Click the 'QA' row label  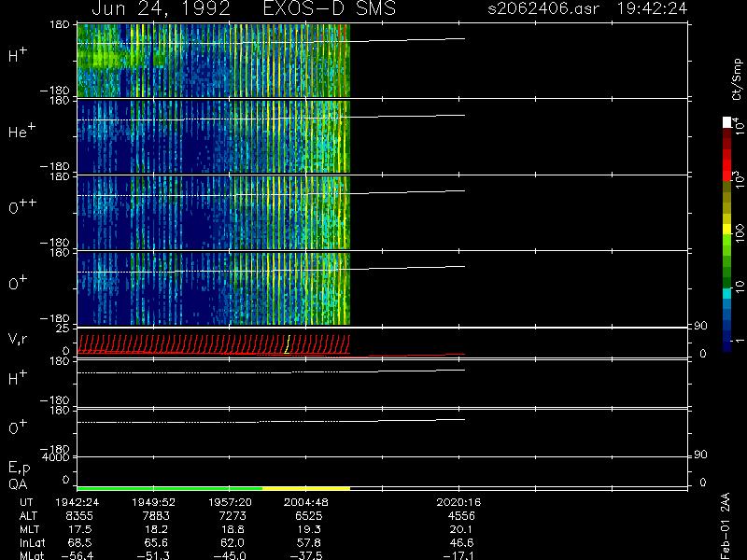(18, 484)
